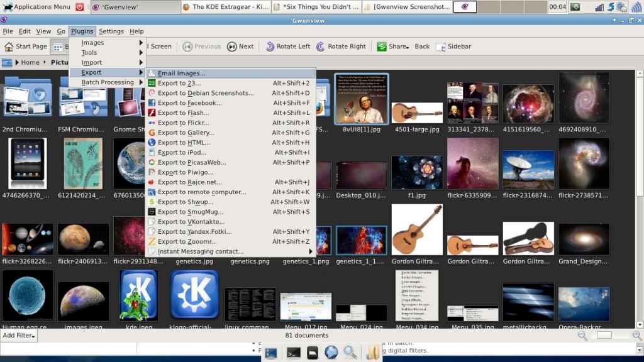This screenshot has height=362, width=644.
Task: Click the Rotate Left icon
Action: 270,47
